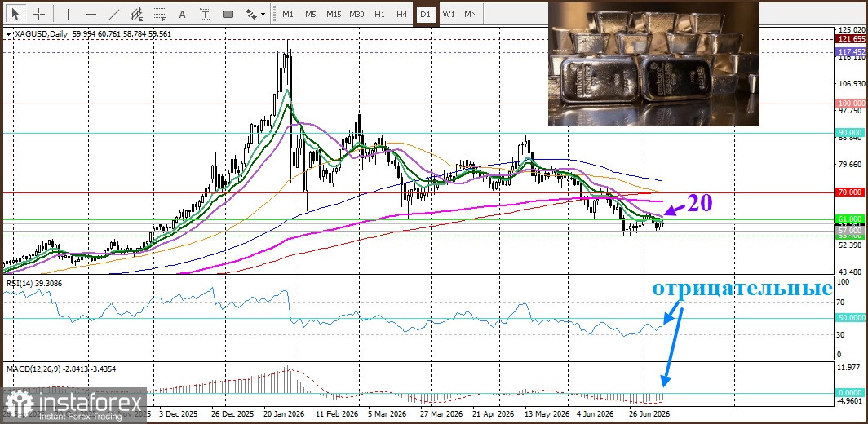Click the 61.000 price level label
This screenshot has width=868, height=424.
point(852,219)
